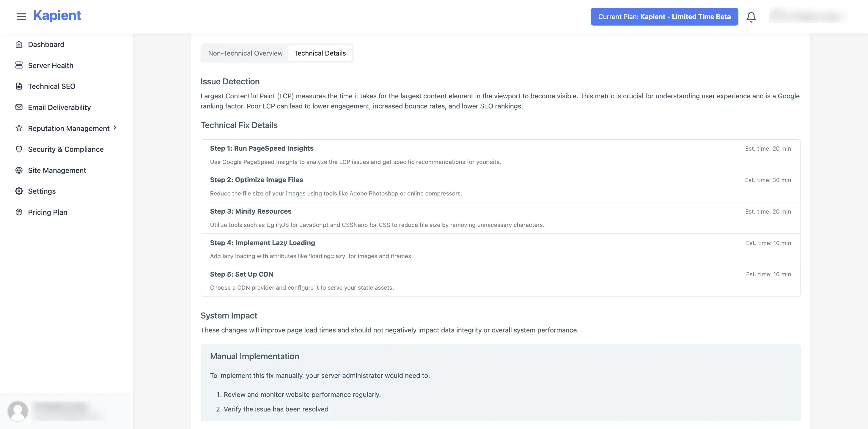868x429 pixels.
Task: Click the Pricing Plan box icon
Action: [x=19, y=212]
